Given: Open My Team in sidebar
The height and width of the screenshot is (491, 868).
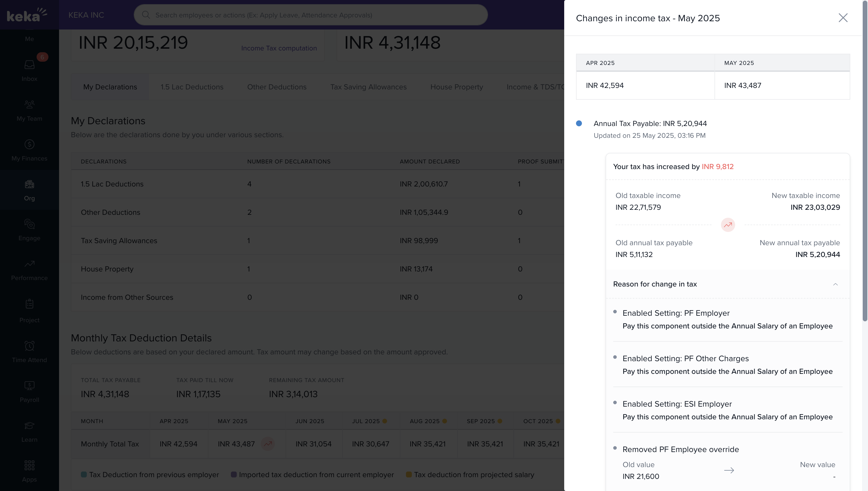Looking at the screenshot, I should pos(29,104).
